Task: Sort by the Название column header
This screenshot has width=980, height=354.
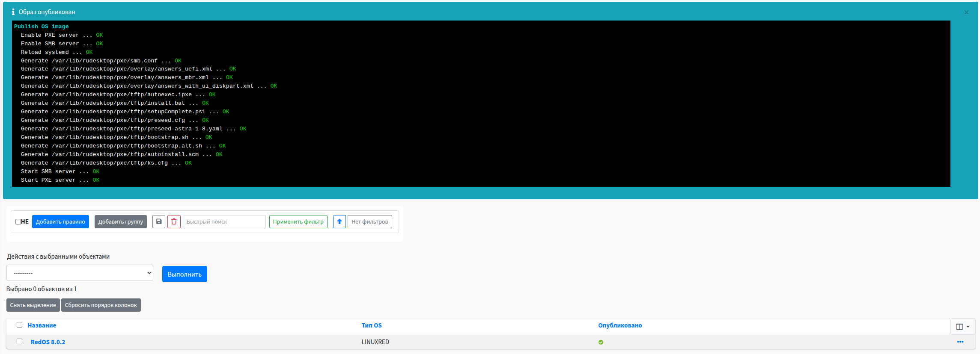Action: click(x=42, y=325)
